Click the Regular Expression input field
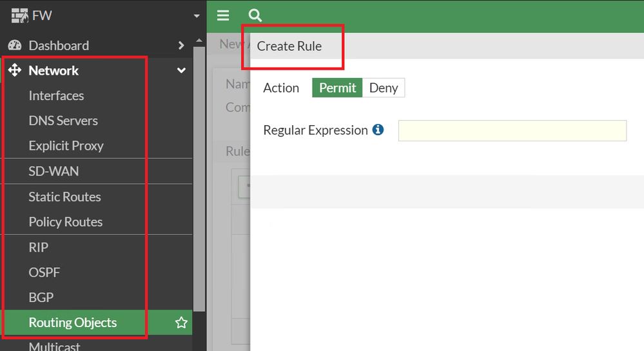This screenshot has height=351, width=644. [x=512, y=130]
